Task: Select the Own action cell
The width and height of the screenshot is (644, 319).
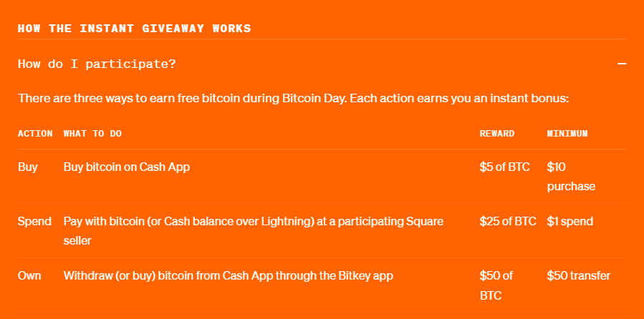Action: coord(29,275)
